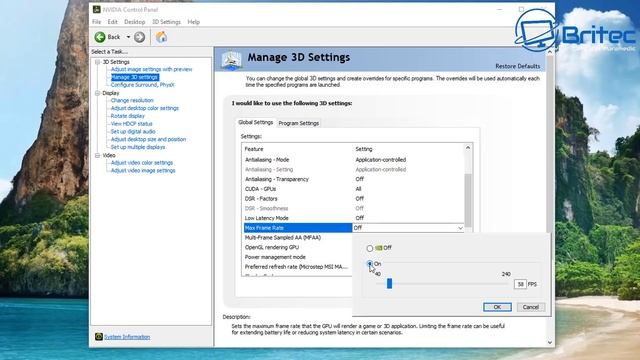
Task: Select Low Latency Mode row
Action: click(353, 218)
